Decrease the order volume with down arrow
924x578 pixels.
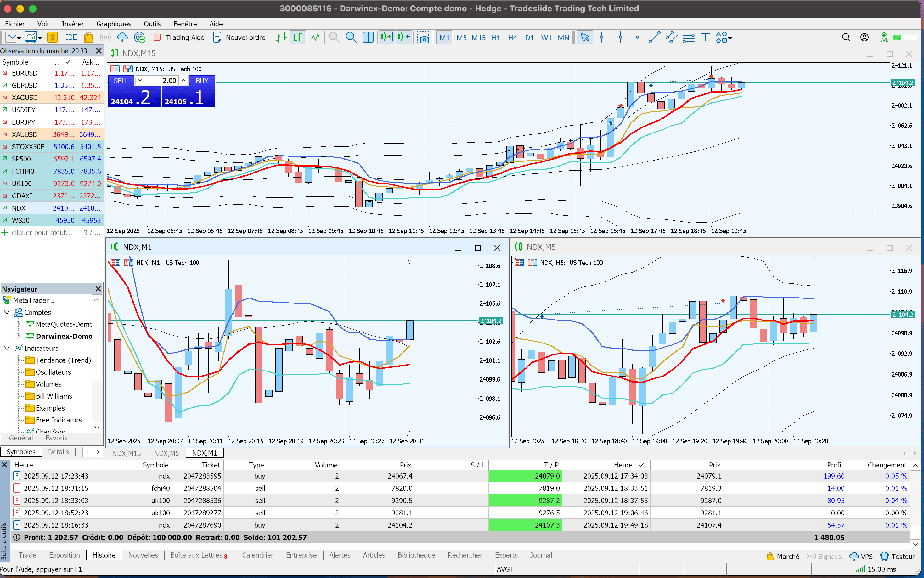click(140, 81)
